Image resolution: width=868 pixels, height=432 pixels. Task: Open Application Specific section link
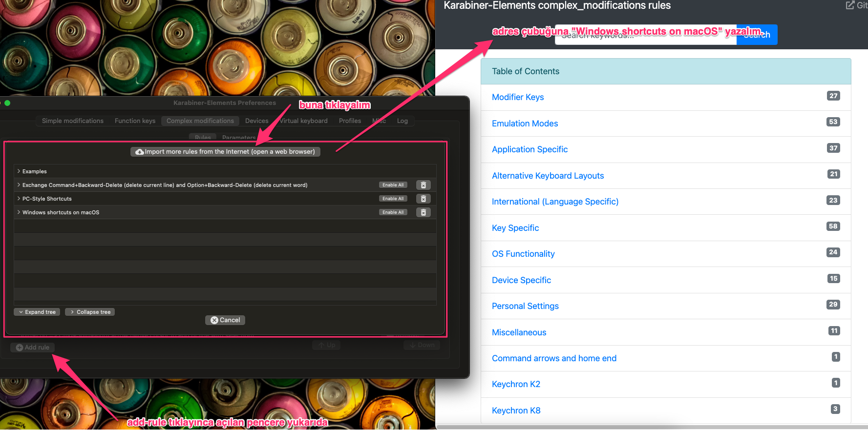[529, 149]
